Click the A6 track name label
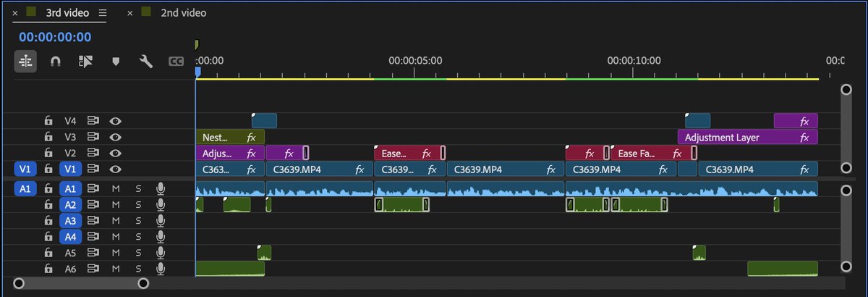The image size is (868, 297). [70, 269]
